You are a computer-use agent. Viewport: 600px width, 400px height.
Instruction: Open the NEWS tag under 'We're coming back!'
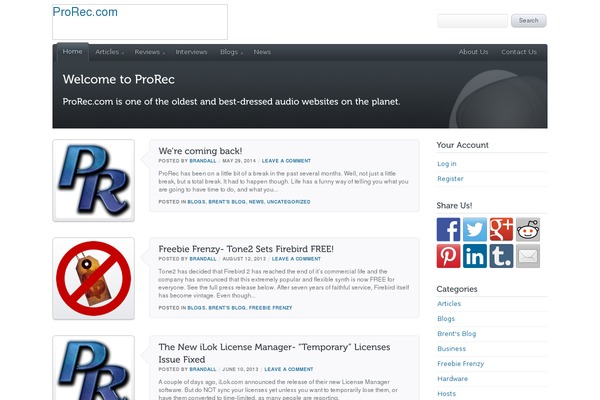tap(256, 202)
